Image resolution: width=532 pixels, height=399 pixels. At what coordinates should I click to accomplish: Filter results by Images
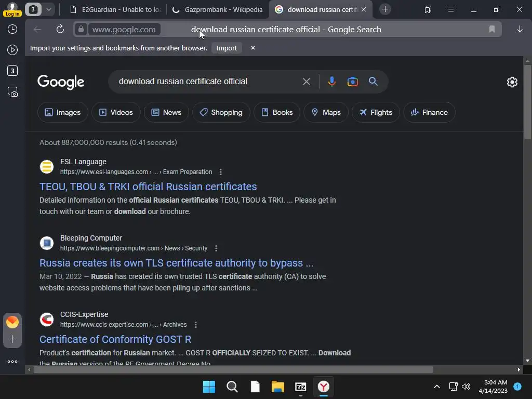[63, 112]
